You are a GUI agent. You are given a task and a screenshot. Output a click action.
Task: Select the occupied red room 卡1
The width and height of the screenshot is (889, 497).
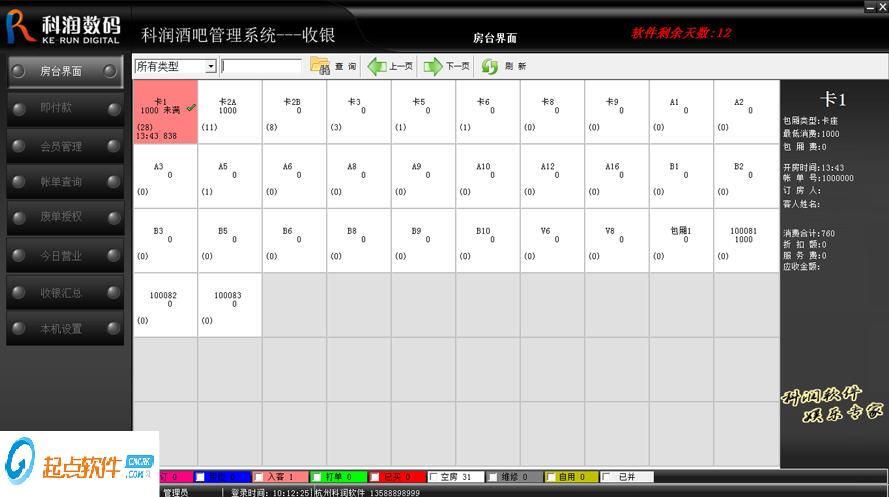point(166,112)
